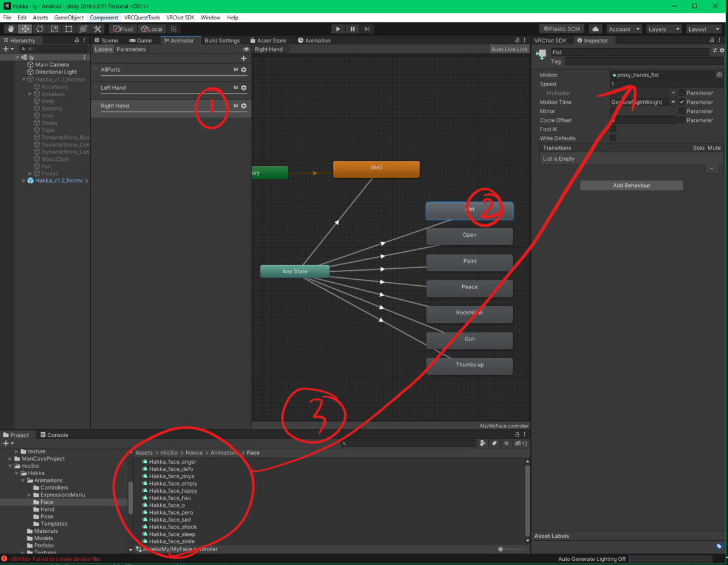
Task: Lock the Hierarchy panel
Action: pos(76,40)
